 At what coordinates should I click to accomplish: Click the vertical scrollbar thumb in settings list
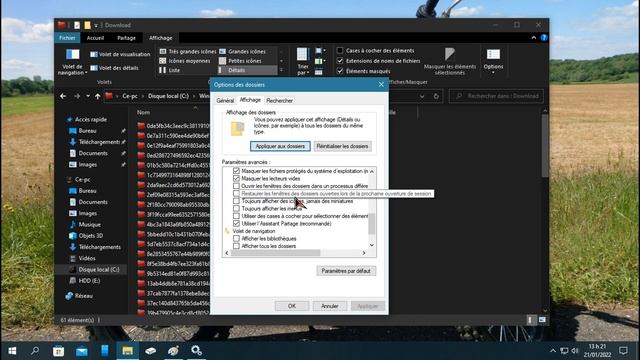point(372,223)
